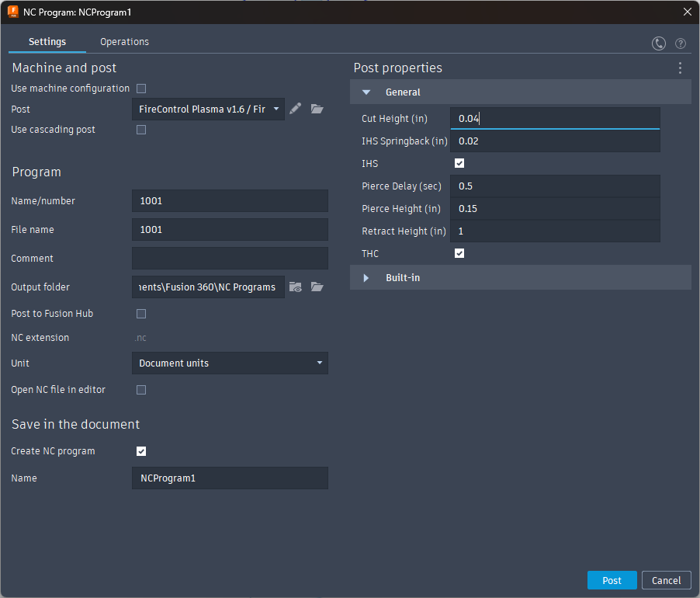
Task: Open the post library folder icon
Action: pyautogui.click(x=317, y=110)
